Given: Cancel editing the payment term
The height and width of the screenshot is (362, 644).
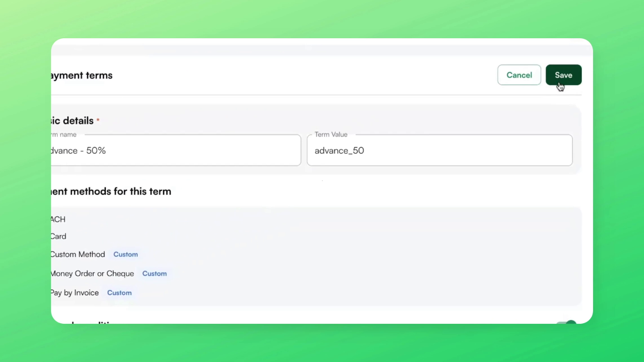Looking at the screenshot, I should coord(519,75).
